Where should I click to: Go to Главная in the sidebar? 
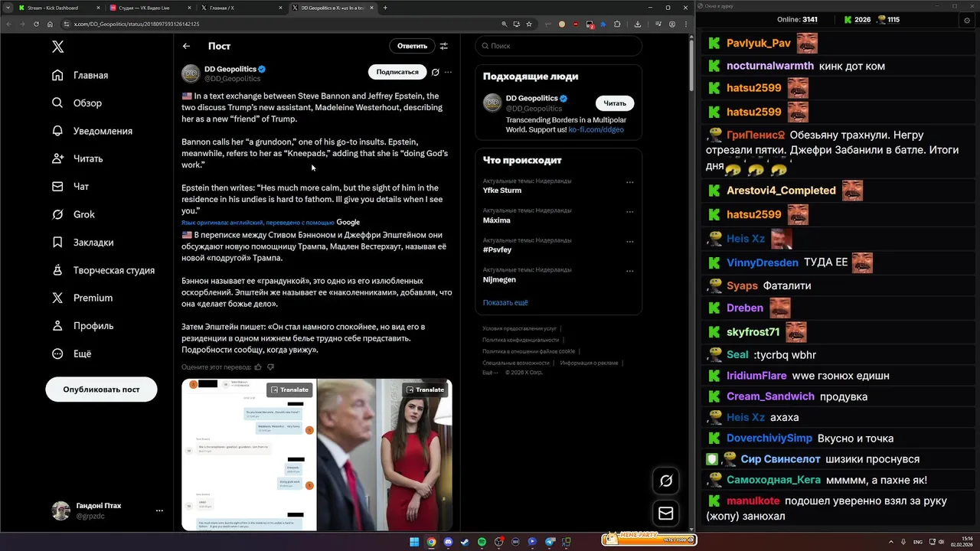pos(80,75)
